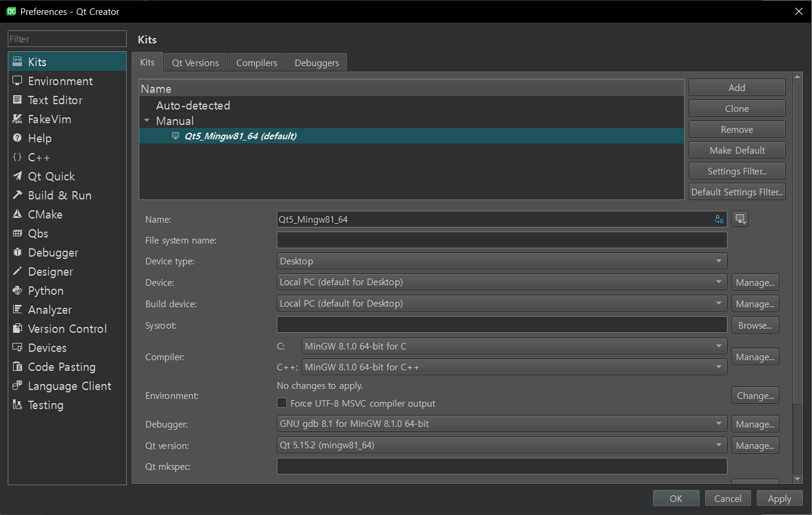
Task: Click the scroll down arrow of kits panel
Action: pos(798,479)
